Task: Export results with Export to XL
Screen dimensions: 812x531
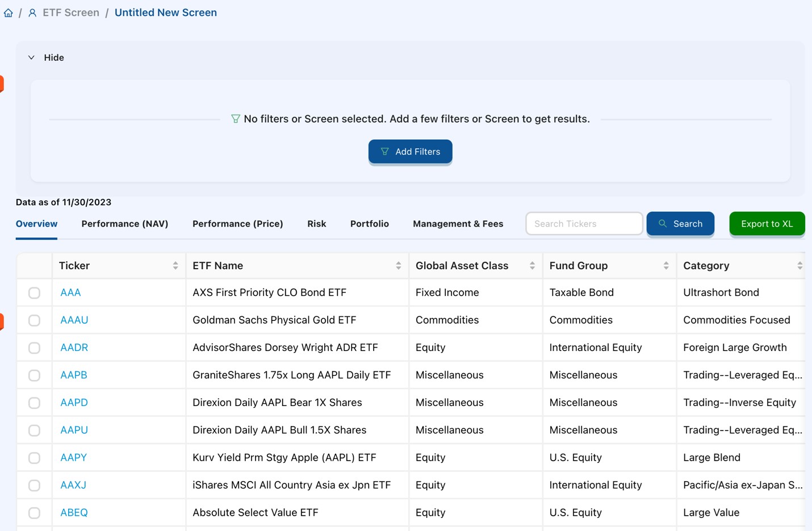Action: (x=767, y=224)
